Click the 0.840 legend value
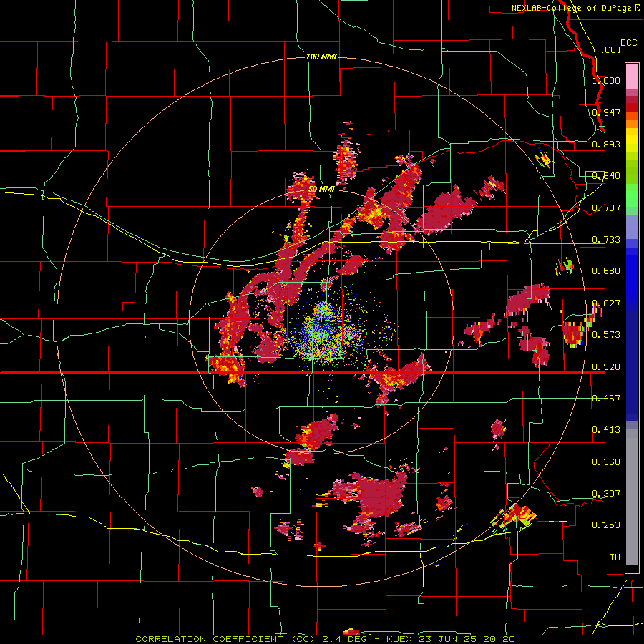 click(x=606, y=176)
